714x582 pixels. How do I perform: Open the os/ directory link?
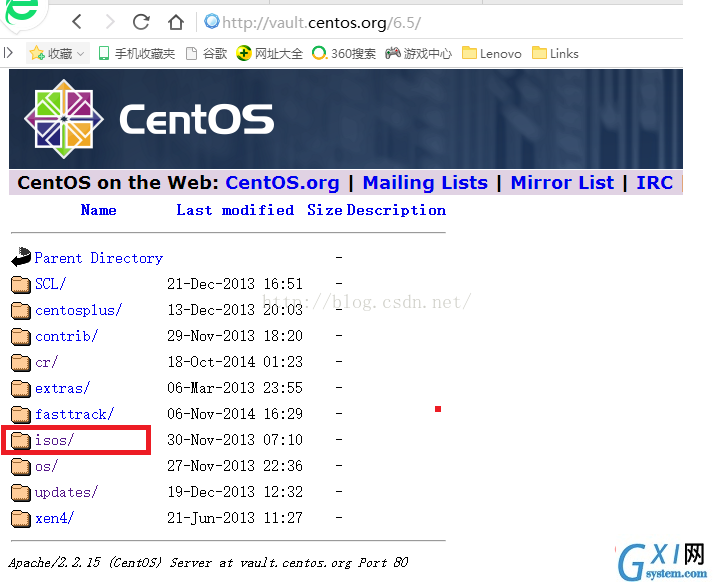[46, 466]
